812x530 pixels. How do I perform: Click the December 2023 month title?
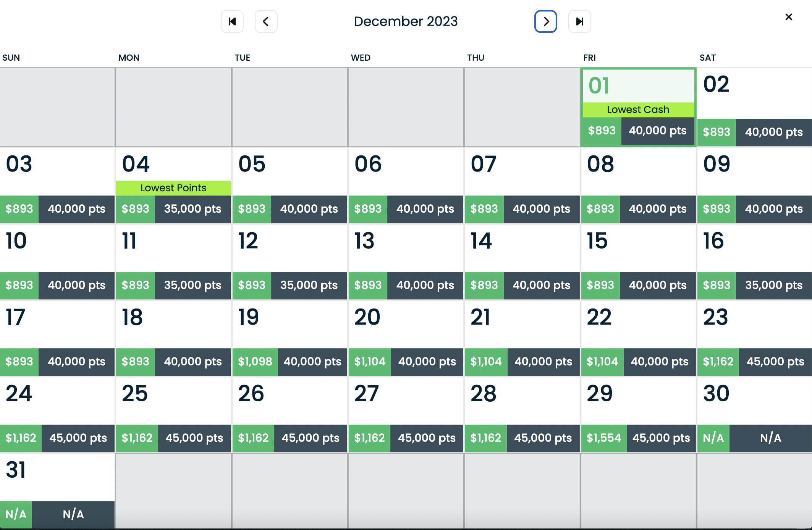pos(406,21)
